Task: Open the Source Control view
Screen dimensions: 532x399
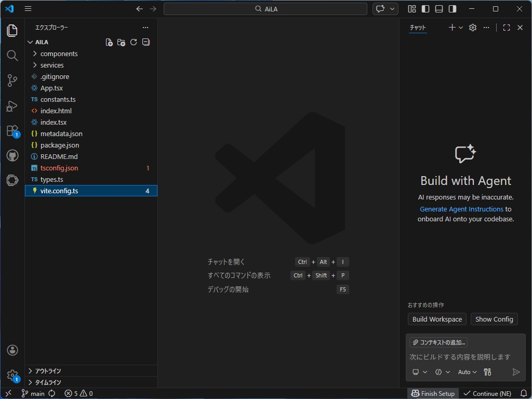Action: (x=12, y=81)
